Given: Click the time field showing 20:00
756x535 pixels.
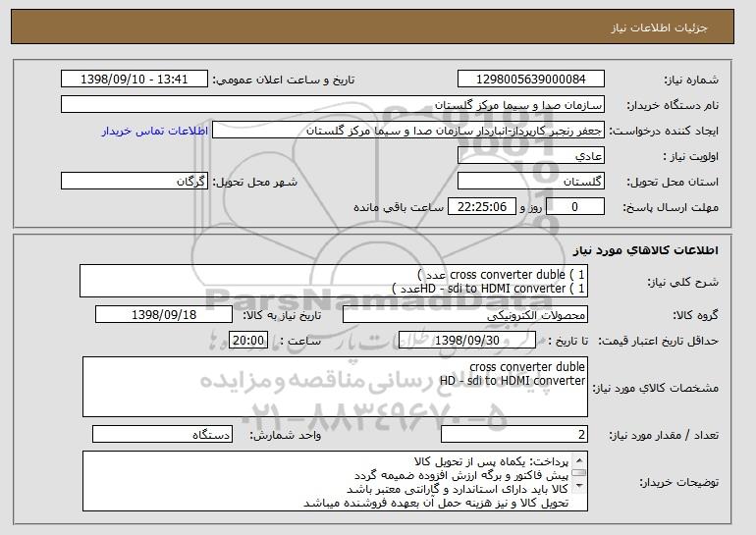Looking at the screenshot, I should 248,341.
